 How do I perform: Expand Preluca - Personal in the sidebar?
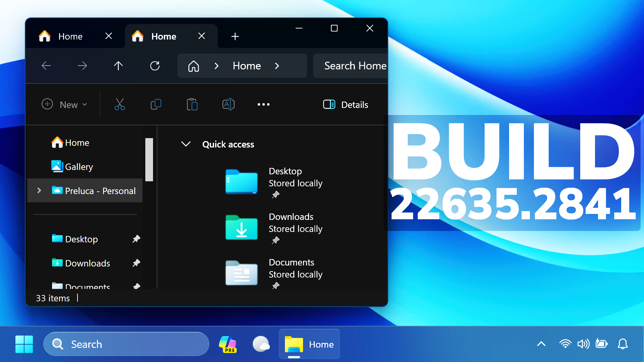(x=39, y=190)
